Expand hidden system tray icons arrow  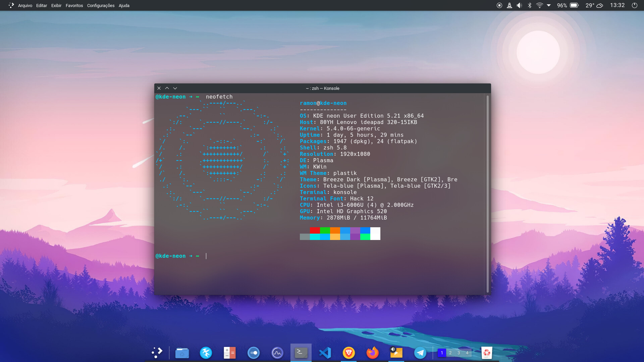click(549, 5)
